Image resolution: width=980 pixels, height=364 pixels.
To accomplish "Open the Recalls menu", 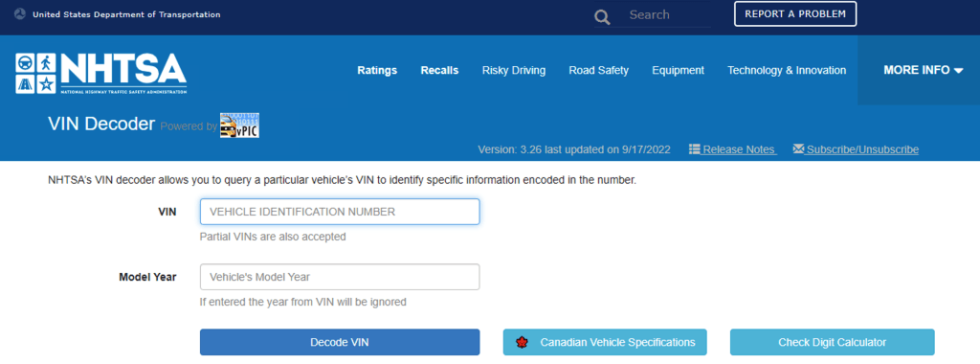I will coord(439,70).
